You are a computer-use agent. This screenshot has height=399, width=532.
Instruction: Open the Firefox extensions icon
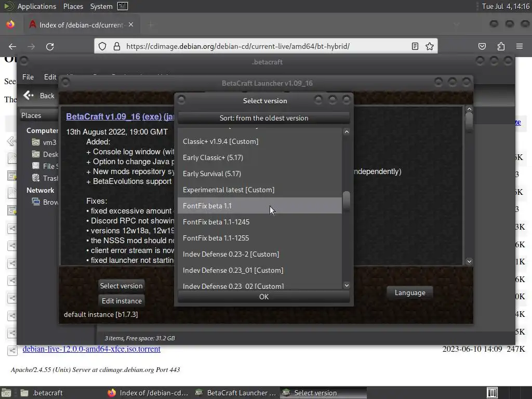(501, 46)
